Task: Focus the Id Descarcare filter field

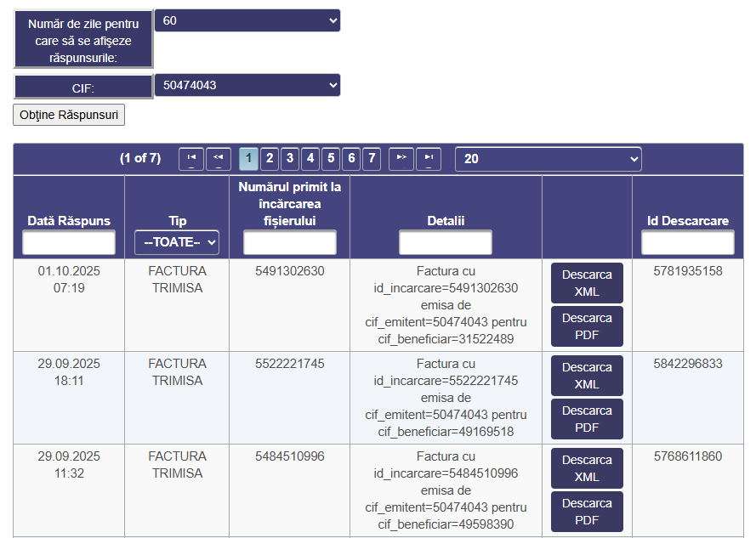Action: point(687,243)
